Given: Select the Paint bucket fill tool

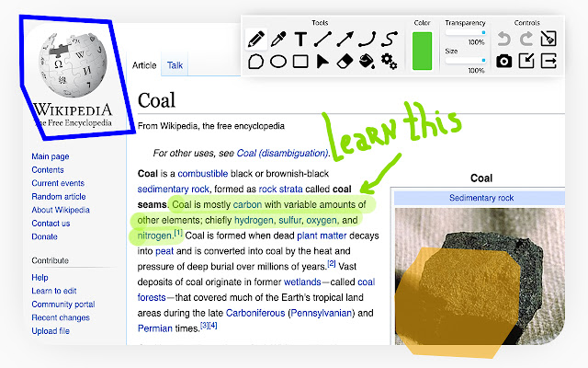Looking at the screenshot, I should click(367, 62).
